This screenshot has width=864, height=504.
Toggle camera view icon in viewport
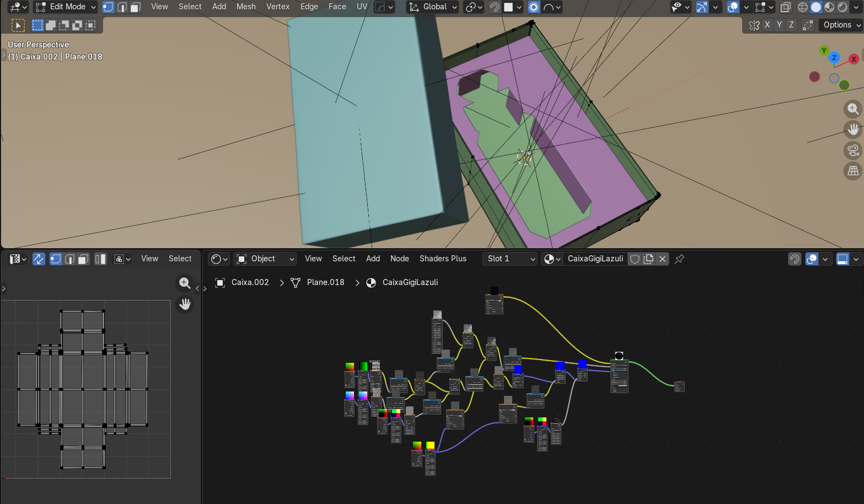click(853, 150)
